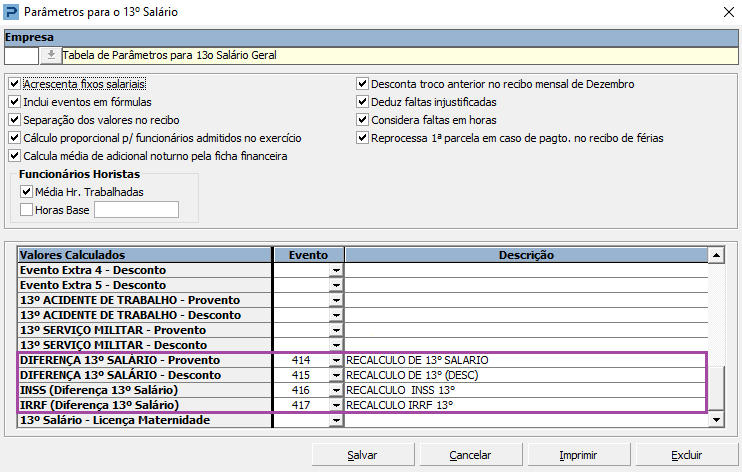The height and width of the screenshot is (472, 742).
Task: Close the Parâmetros para o 13º Salário window
Action: pyautogui.click(x=729, y=12)
